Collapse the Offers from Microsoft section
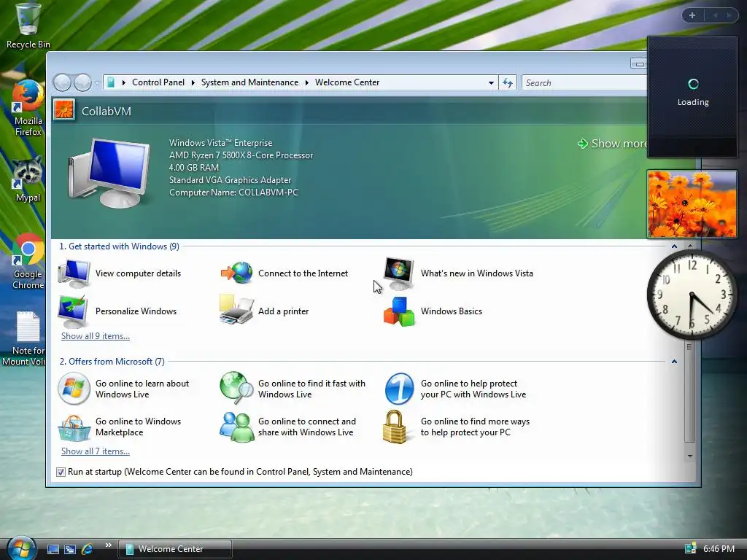The width and height of the screenshot is (747, 560). 674,362
